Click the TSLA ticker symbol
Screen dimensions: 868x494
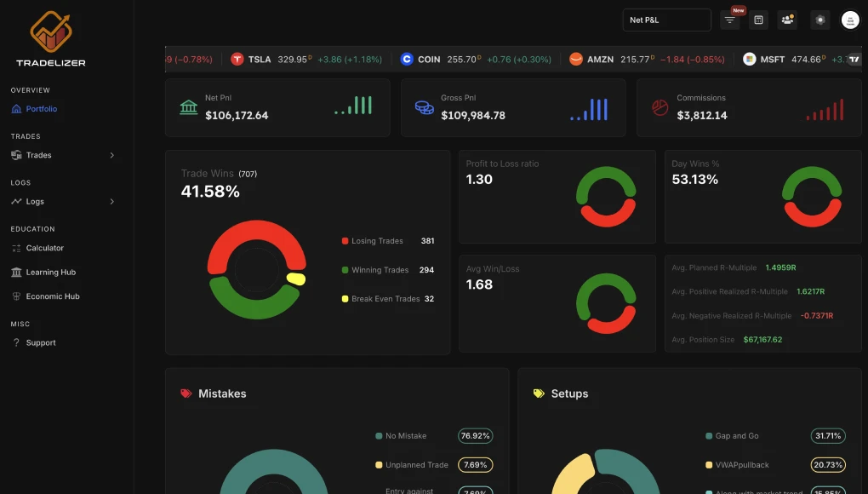(260, 60)
